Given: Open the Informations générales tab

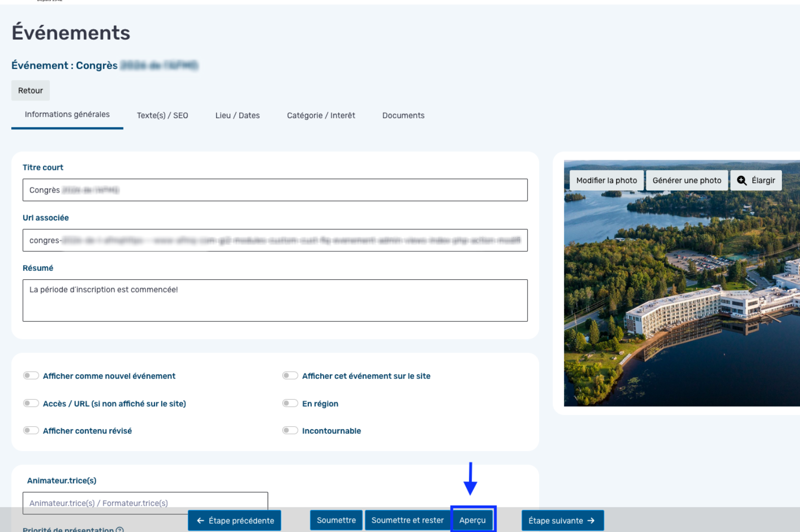Looking at the screenshot, I should click(x=67, y=115).
